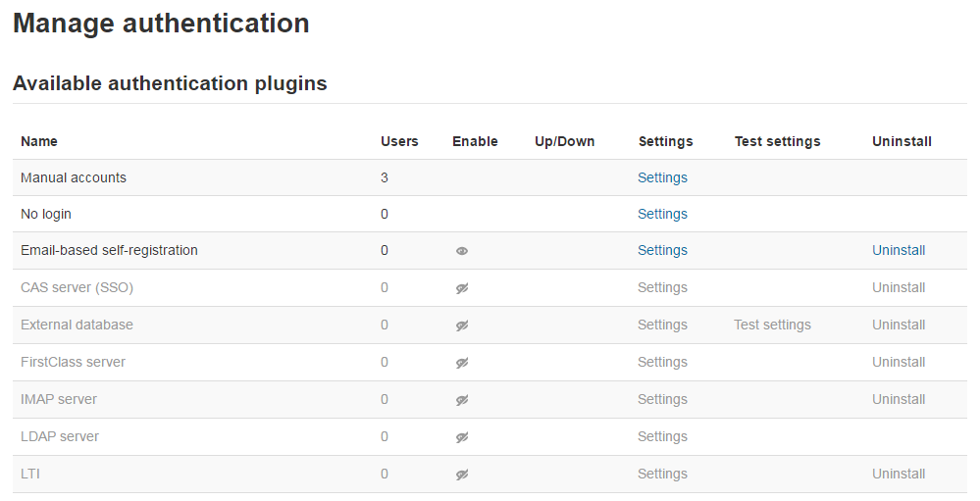Enable the LDAP server plugin
The width and height of the screenshot is (980, 501).
(462, 437)
